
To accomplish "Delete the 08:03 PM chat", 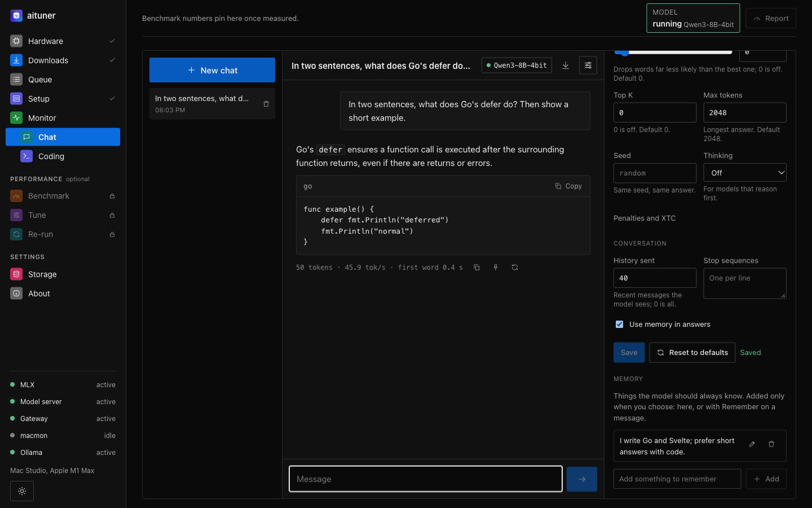I will coord(266,104).
